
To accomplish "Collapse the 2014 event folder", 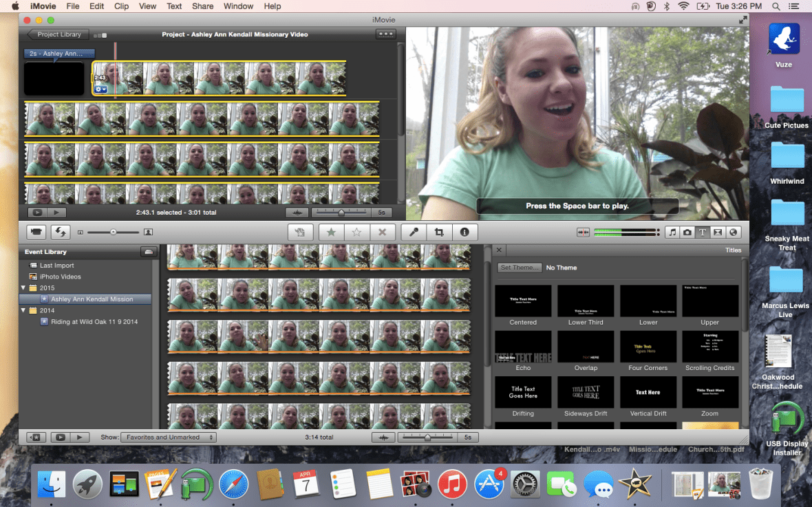I will [x=24, y=311].
